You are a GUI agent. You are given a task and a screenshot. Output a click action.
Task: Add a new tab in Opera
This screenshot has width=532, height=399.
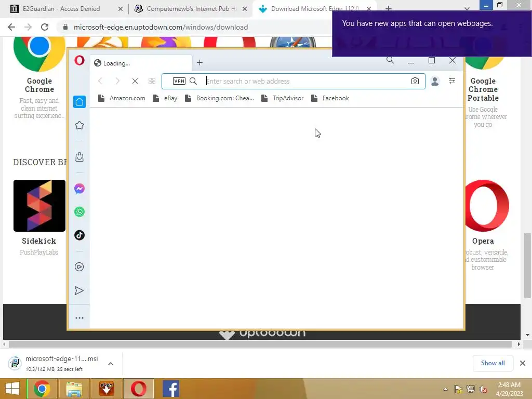(x=200, y=63)
